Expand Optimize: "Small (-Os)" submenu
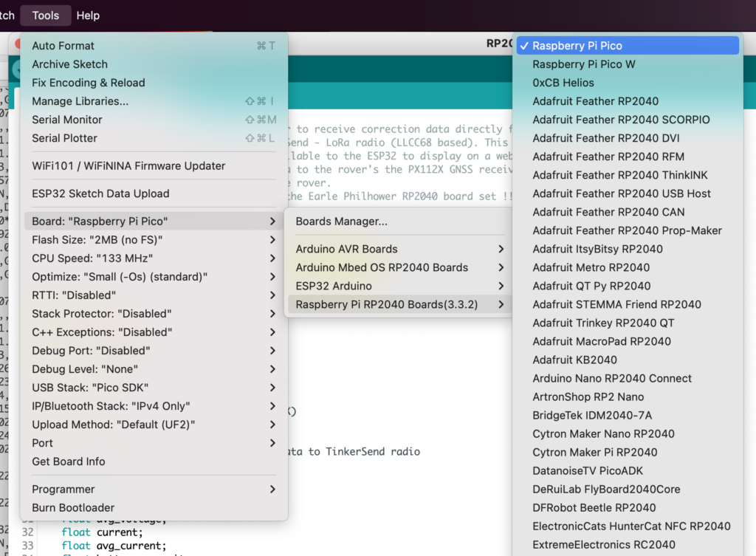The width and height of the screenshot is (756, 556). (154, 277)
